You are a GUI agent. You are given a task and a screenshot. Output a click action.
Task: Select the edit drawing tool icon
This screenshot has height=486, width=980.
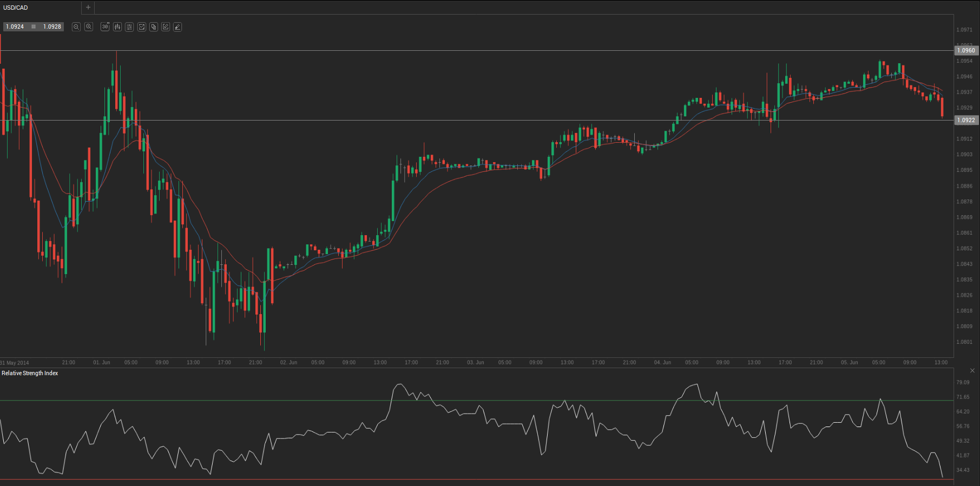166,26
